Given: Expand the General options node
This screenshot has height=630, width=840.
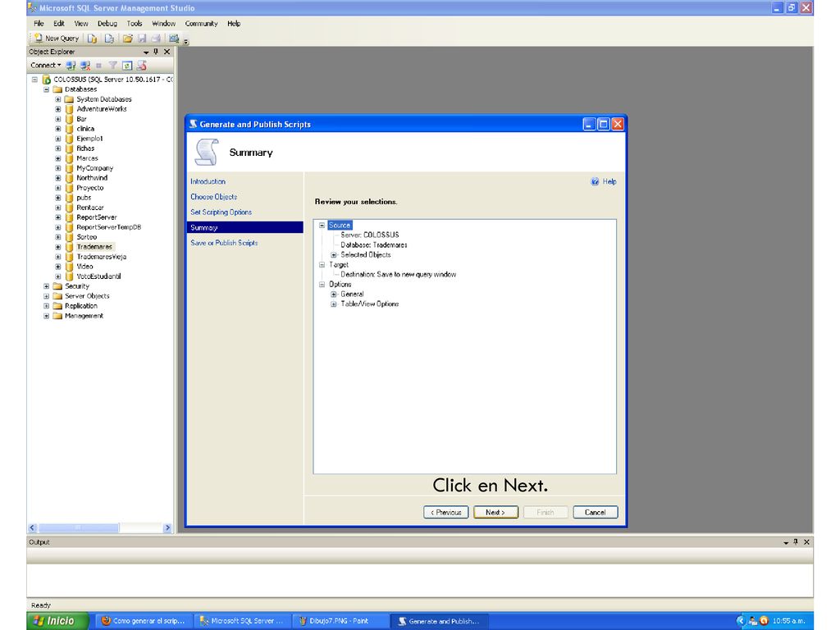Looking at the screenshot, I should pyautogui.click(x=334, y=294).
